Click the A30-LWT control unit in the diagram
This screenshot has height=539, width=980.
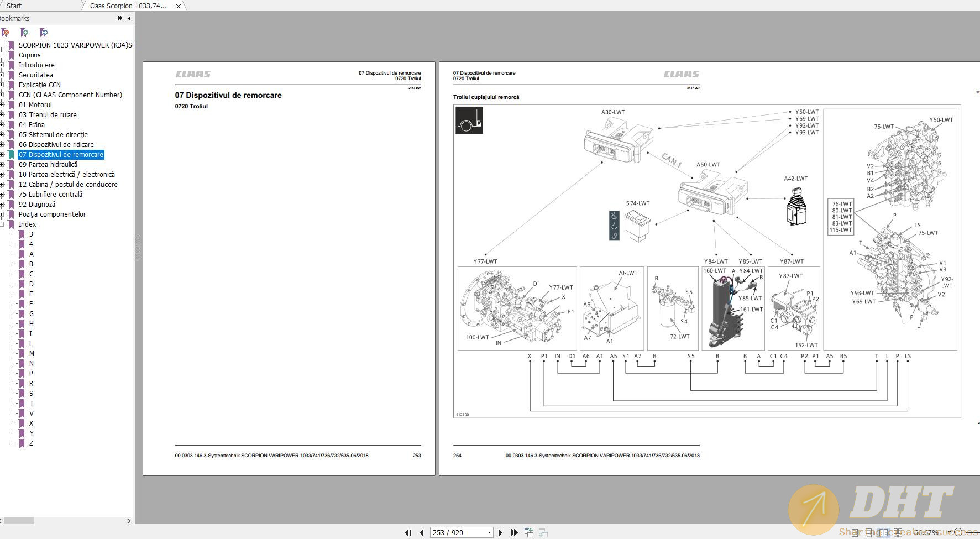pyautogui.click(x=618, y=141)
